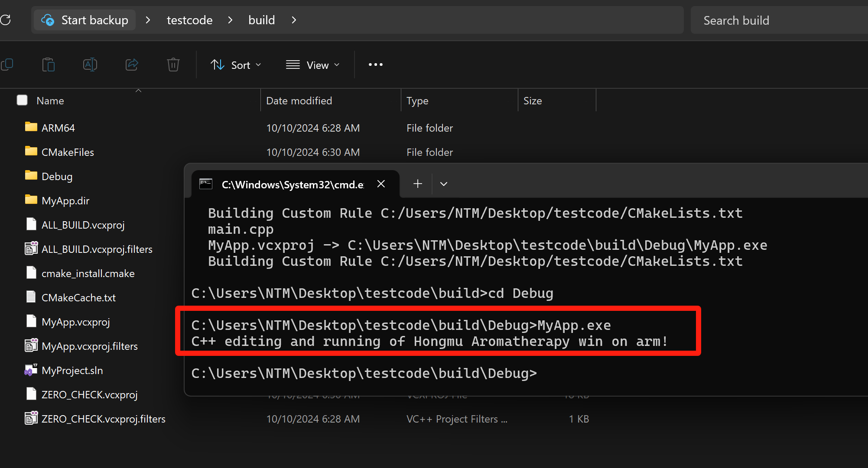Click the delete trash icon
Screen dimensions: 868x468
pos(173,65)
